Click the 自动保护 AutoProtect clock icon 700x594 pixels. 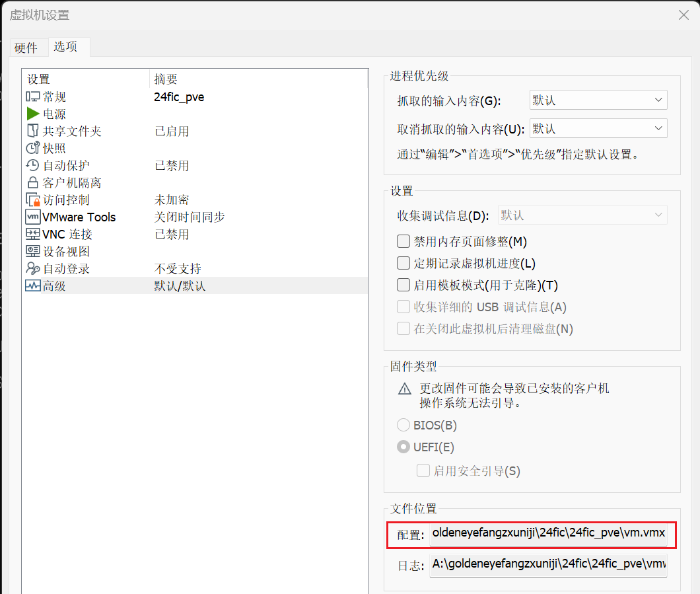(x=33, y=166)
